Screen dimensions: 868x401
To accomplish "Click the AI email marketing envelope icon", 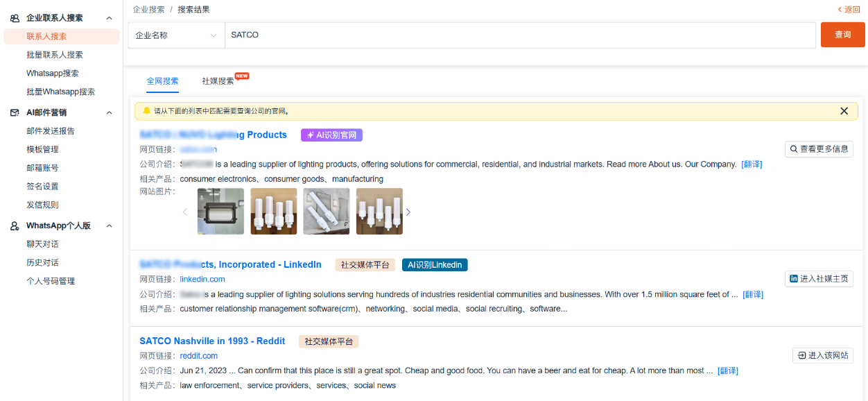I will click(x=15, y=112).
